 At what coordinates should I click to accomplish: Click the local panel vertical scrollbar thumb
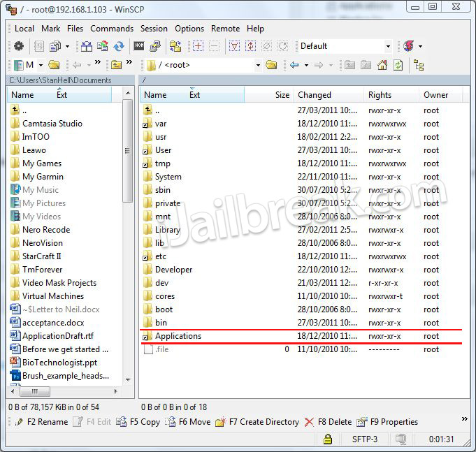tap(128, 151)
